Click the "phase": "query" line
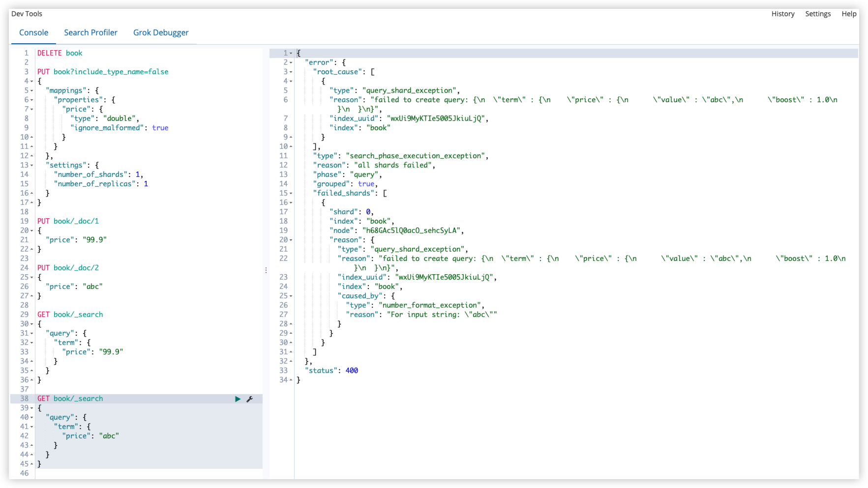The height and width of the screenshot is (488, 868). (x=348, y=174)
